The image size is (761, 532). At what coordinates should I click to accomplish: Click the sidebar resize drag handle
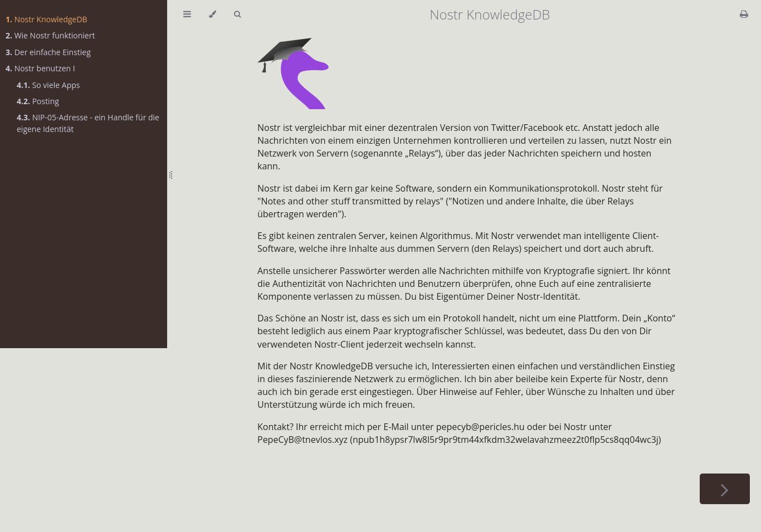point(170,175)
